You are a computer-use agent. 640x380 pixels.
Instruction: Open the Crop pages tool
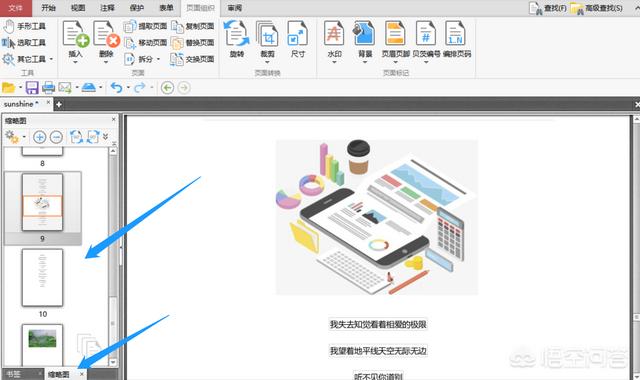[267, 34]
